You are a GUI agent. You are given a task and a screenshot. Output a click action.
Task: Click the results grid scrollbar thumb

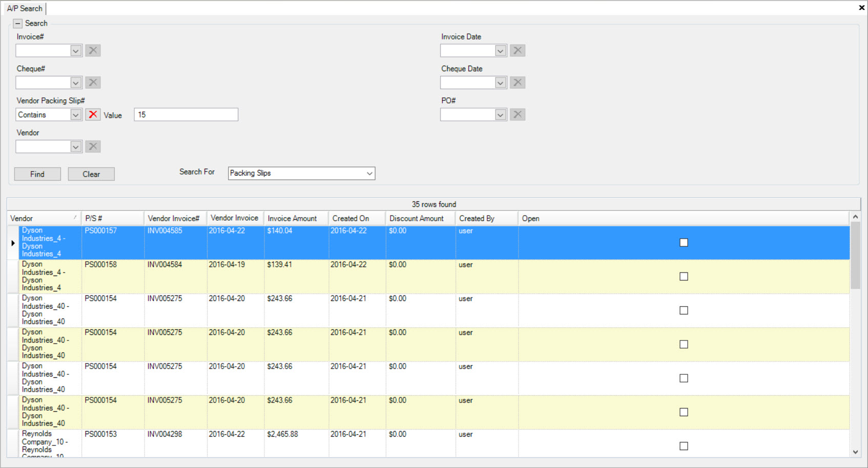click(855, 255)
